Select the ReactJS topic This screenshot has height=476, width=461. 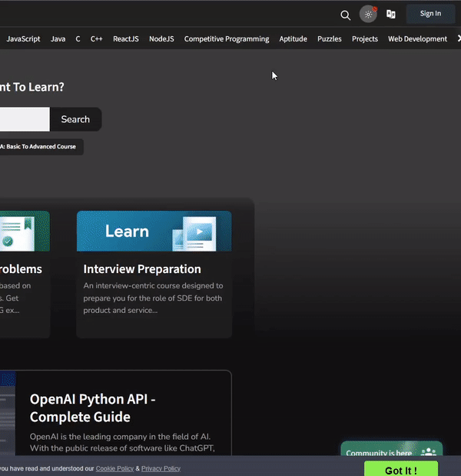pyautogui.click(x=126, y=38)
